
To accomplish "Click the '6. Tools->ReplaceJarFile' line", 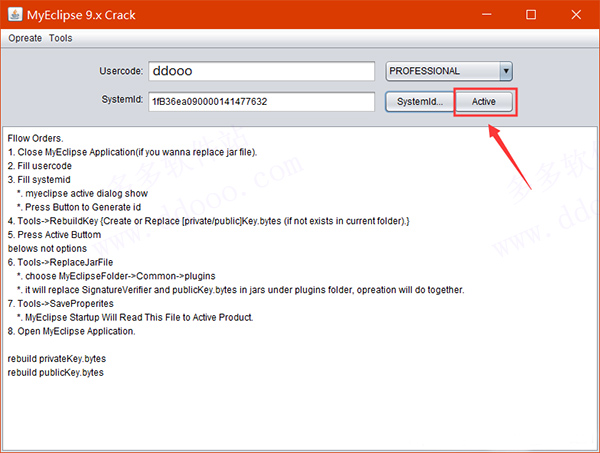I will (x=60, y=262).
